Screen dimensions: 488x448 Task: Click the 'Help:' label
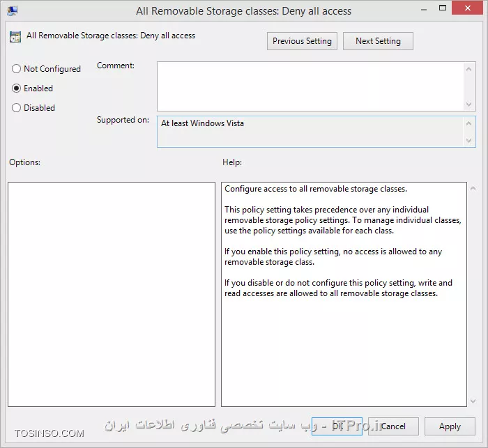(x=232, y=162)
